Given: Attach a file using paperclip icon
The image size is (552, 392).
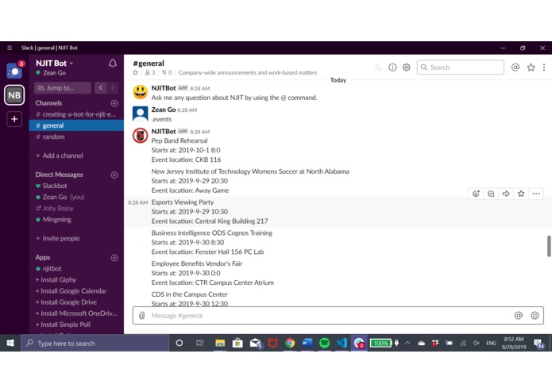Looking at the screenshot, I should (x=142, y=316).
